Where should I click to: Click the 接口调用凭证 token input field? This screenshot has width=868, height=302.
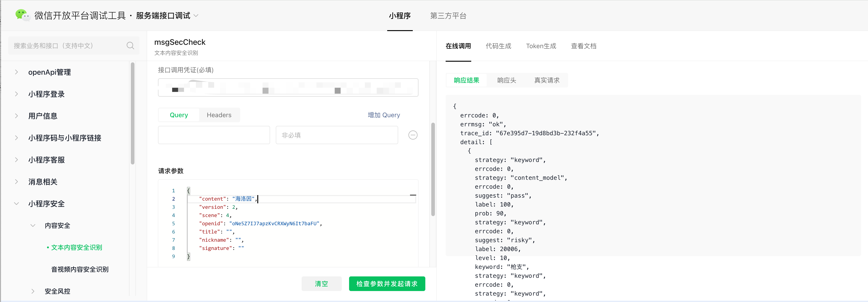click(288, 88)
